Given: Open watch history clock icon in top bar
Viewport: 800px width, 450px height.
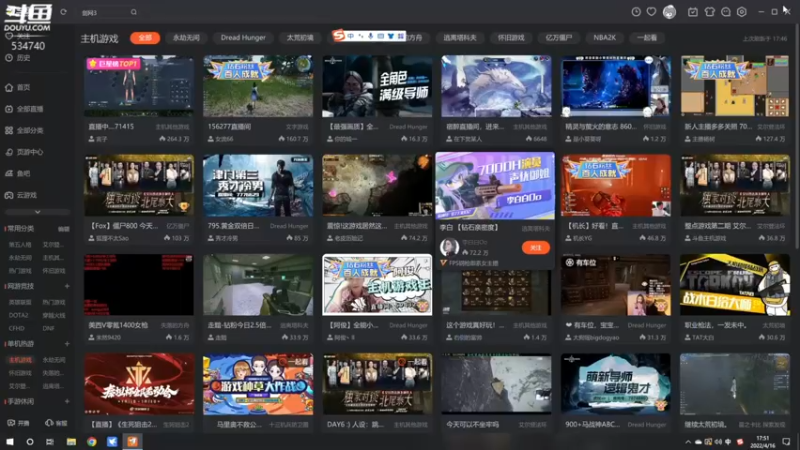Looking at the screenshot, I should point(636,12).
